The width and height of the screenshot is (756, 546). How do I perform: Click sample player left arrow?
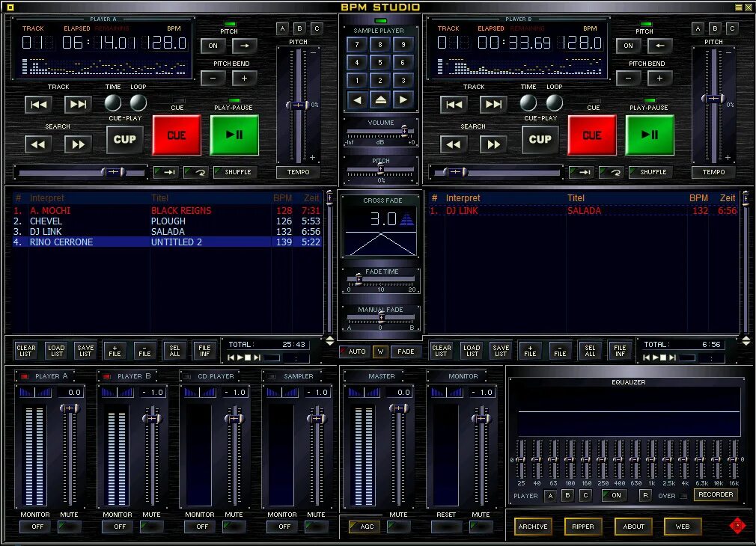[x=357, y=99]
